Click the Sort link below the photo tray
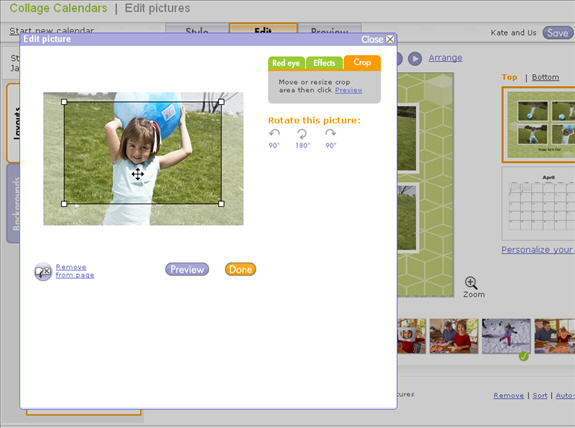 pyautogui.click(x=540, y=395)
